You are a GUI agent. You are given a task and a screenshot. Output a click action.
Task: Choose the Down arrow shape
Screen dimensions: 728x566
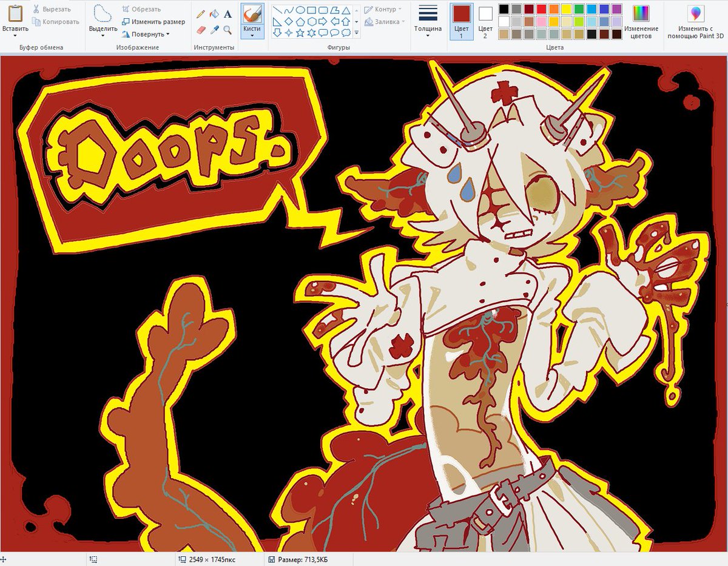point(278,32)
